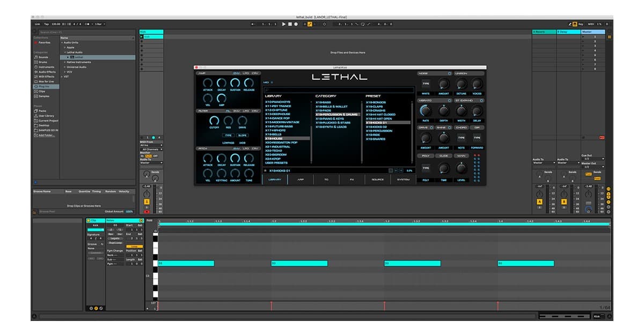644x336 pixels.
Task: Collapse the Audio Units tree item
Action: coord(62,42)
